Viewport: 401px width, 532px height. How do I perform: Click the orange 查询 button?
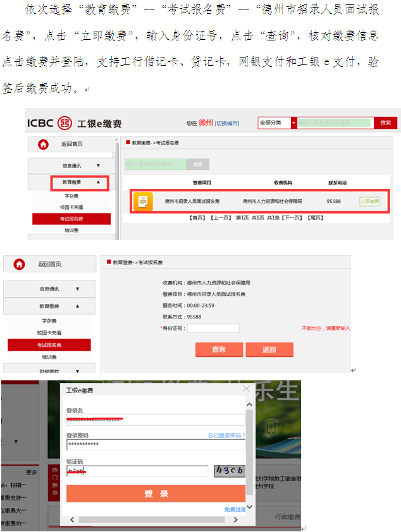click(x=219, y=349)
